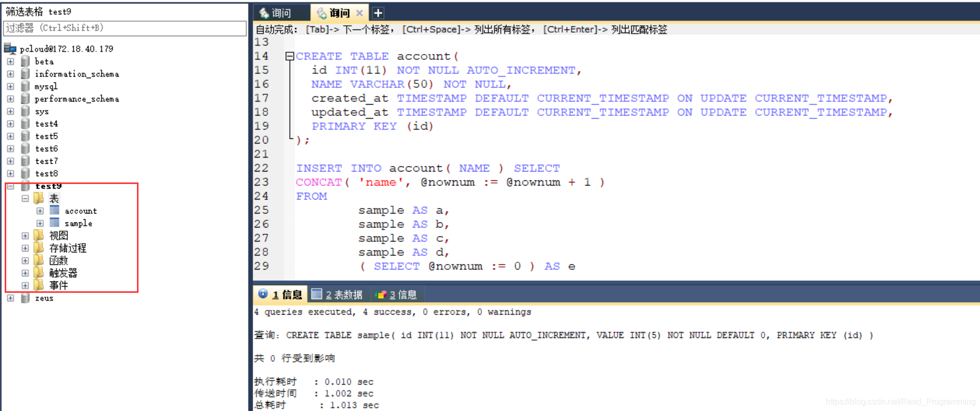Click the information_schema database icon
Viewport: 980px width, 411px height.
click(x=25, y=74)
